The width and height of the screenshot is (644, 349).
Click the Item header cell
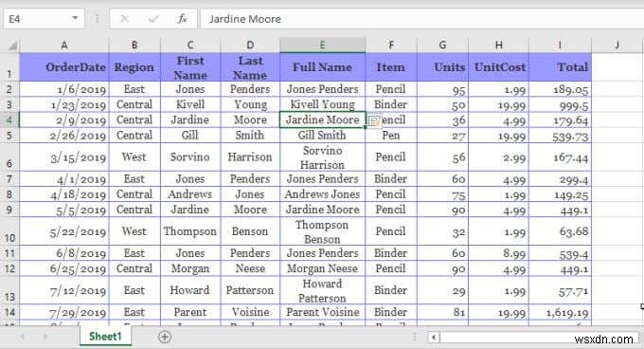coord(391,67)
